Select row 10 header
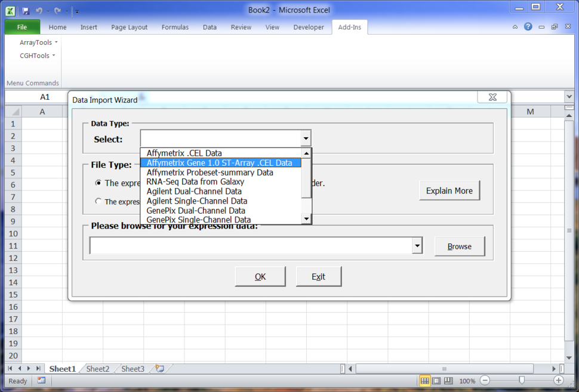The image size is (579, 392). pos(13,234)
